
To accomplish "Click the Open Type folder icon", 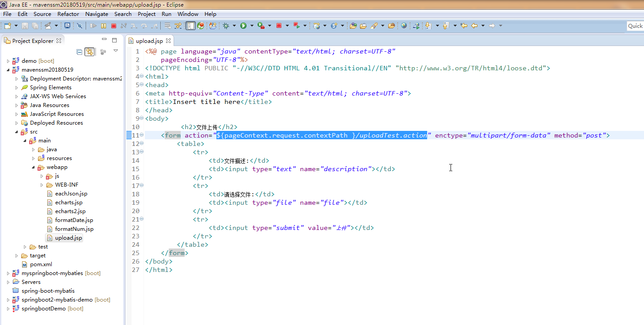I will pyautogui.click(x=353, y=26).
